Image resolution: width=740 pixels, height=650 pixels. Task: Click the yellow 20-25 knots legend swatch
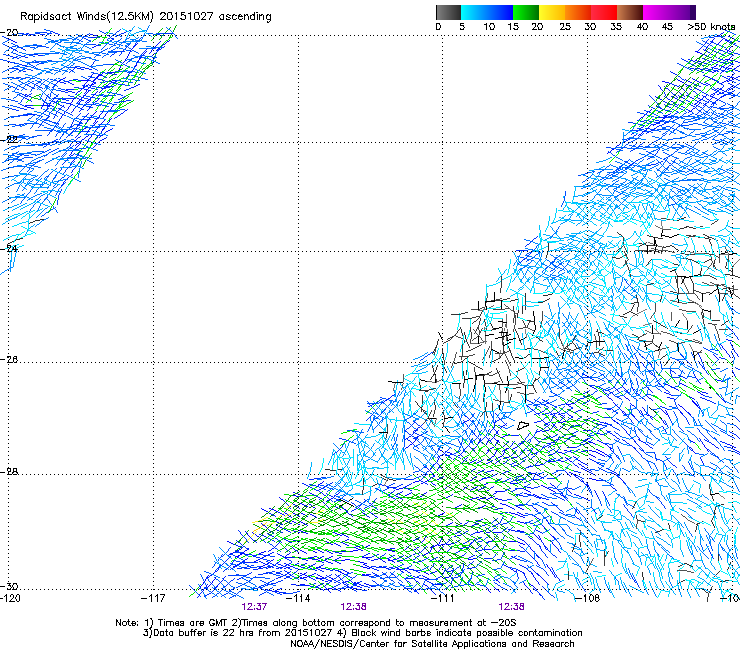tap(552, 12)
